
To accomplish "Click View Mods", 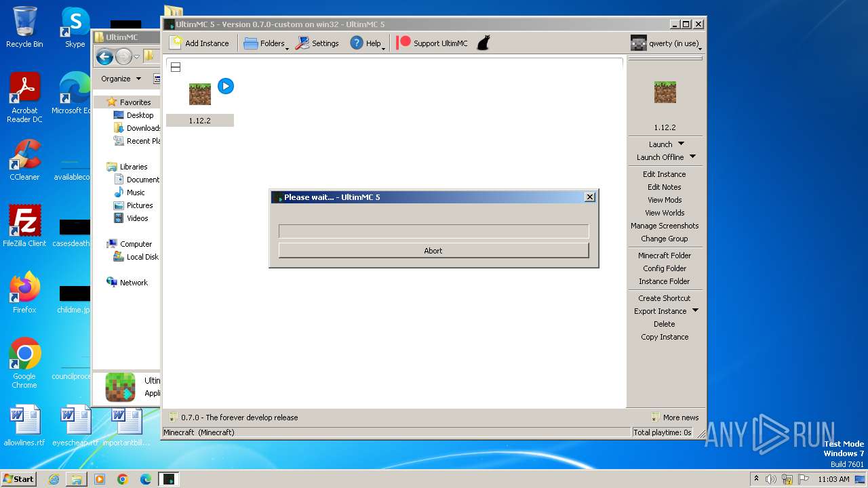I will pos(665,200).
